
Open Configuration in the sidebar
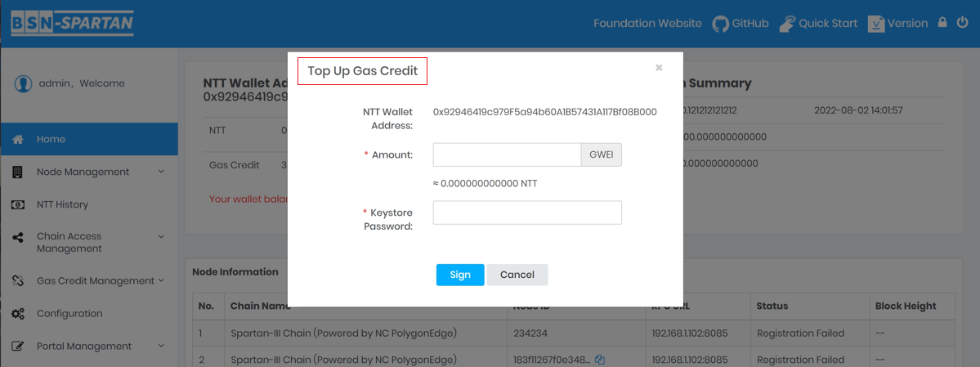(69, 313)
